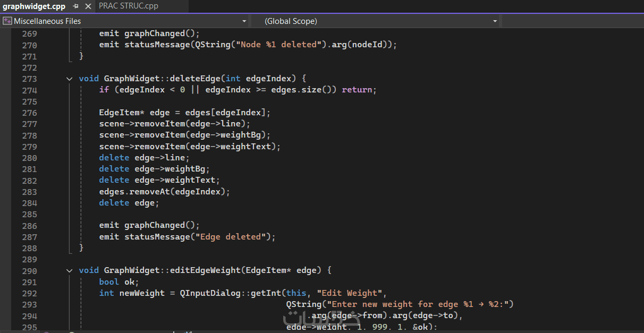Viewport: 644px width, 333px height.
Task: Click line number 288
Action: click(29, 248)
